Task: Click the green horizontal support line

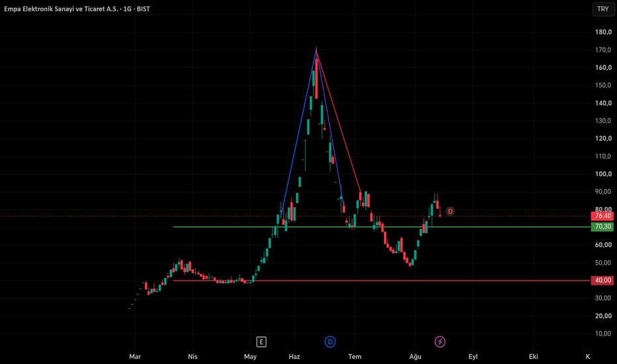Action: 382,227
